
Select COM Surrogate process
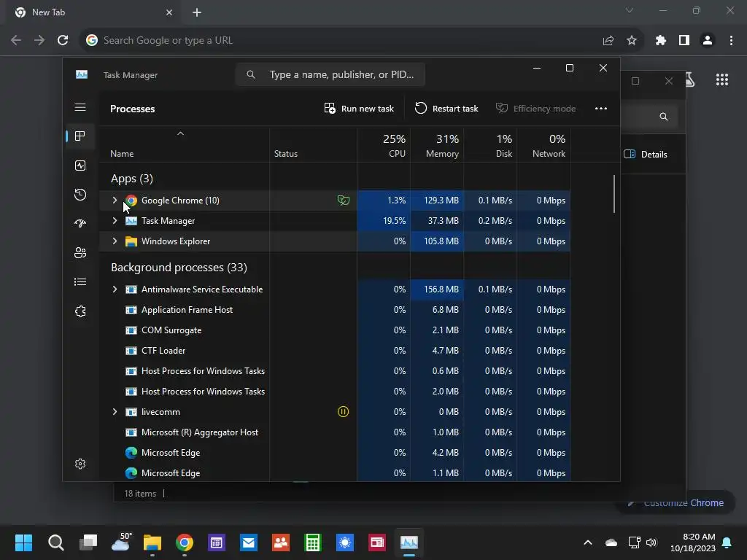(x=334, y=330)
